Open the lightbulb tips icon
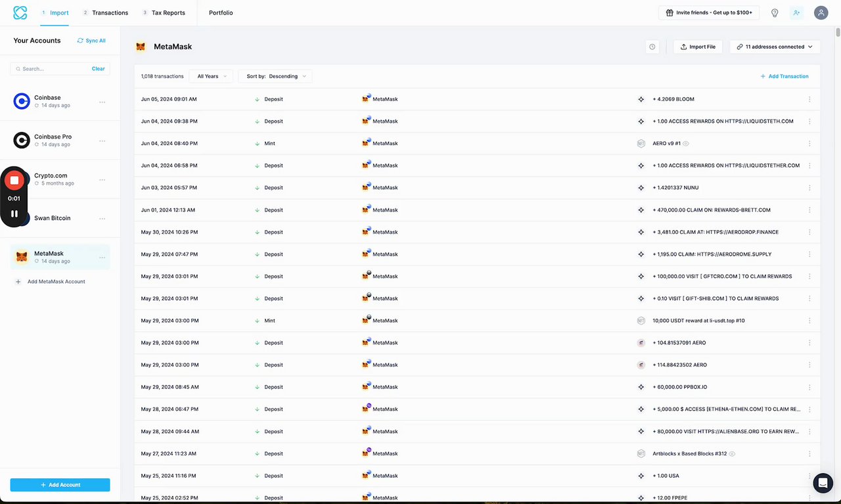 coord(775,12)
